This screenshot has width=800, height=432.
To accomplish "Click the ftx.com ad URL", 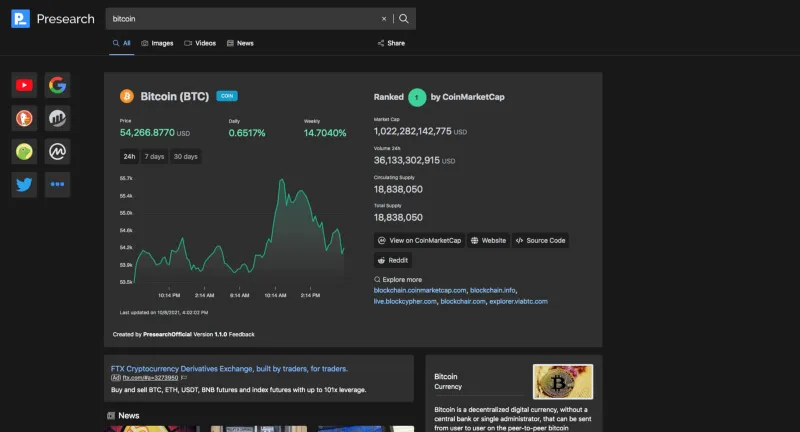I will pos(150,378).
